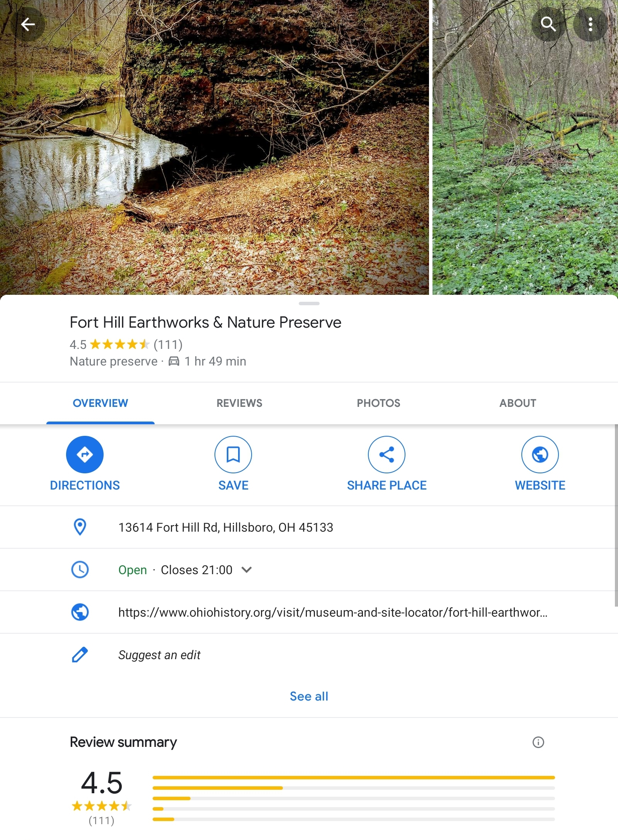Save place with bookmark icon

[233, 454]
